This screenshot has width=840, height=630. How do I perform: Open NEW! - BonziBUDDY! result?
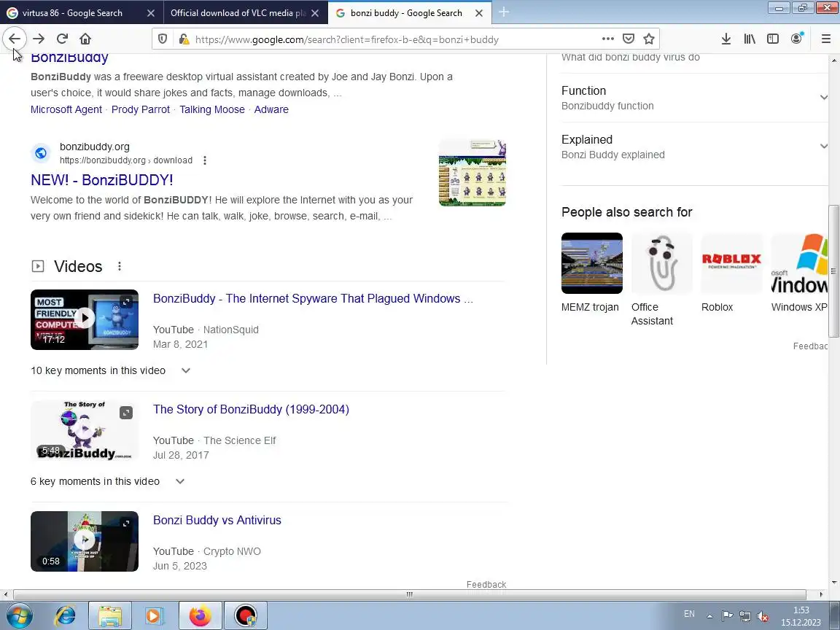(x=102, y=180)
